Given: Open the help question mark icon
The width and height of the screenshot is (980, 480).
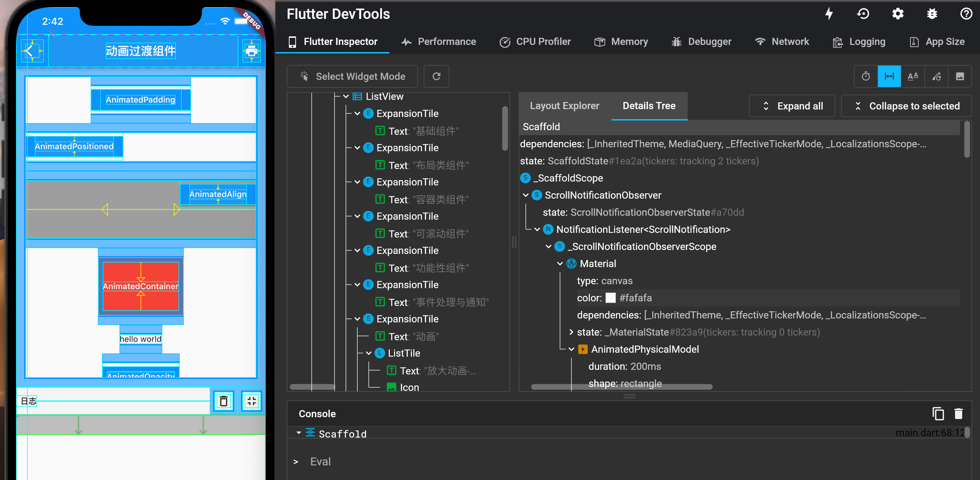Looking at the screenshot, I should pos(966,14).
